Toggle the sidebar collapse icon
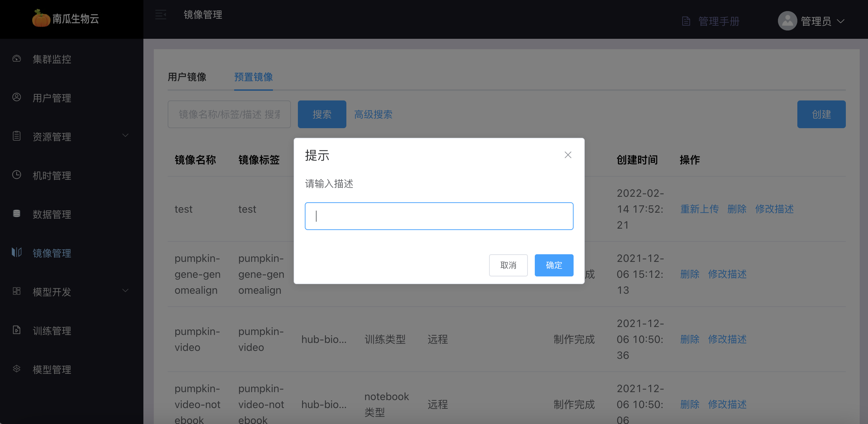This screenshot has height=424, width=868. pos(161,15)
